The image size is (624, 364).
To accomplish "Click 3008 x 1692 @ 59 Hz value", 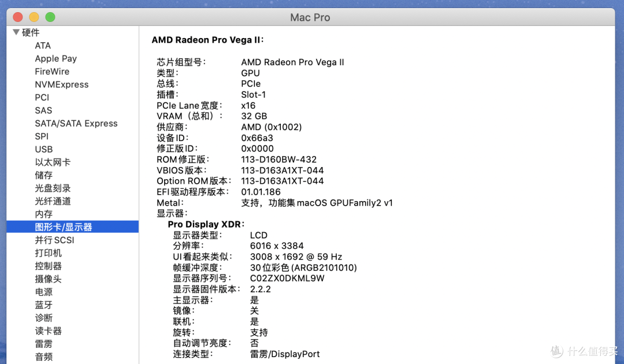I will pos(296,257).
